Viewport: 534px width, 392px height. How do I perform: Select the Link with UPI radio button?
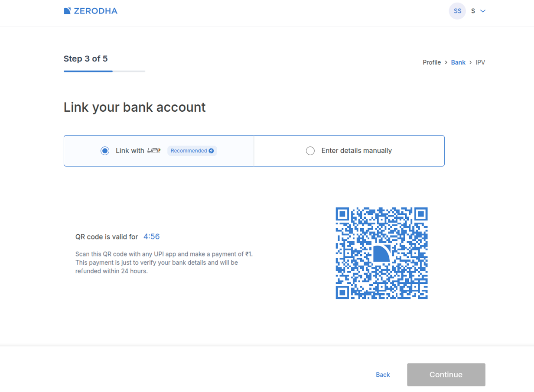pos(105,151)
